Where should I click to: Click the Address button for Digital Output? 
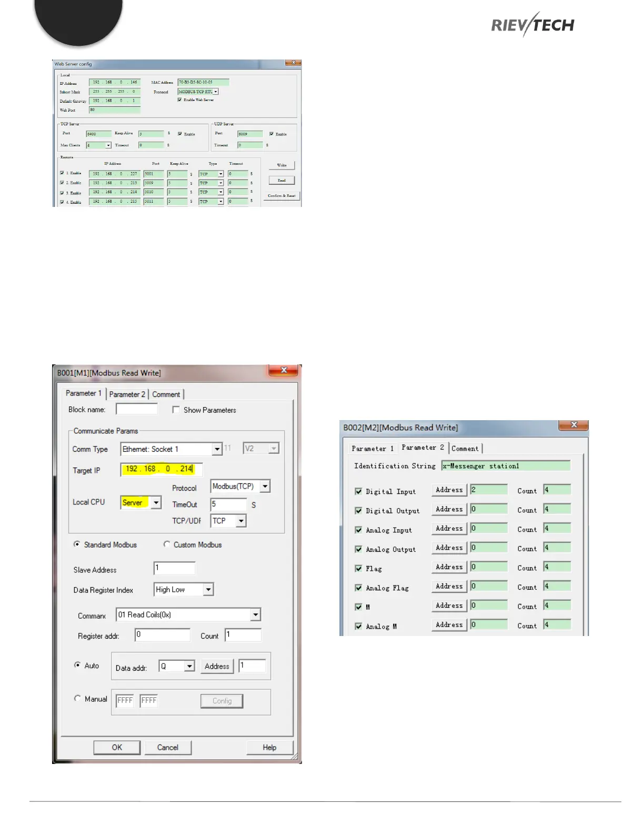(x=449, y=509)
